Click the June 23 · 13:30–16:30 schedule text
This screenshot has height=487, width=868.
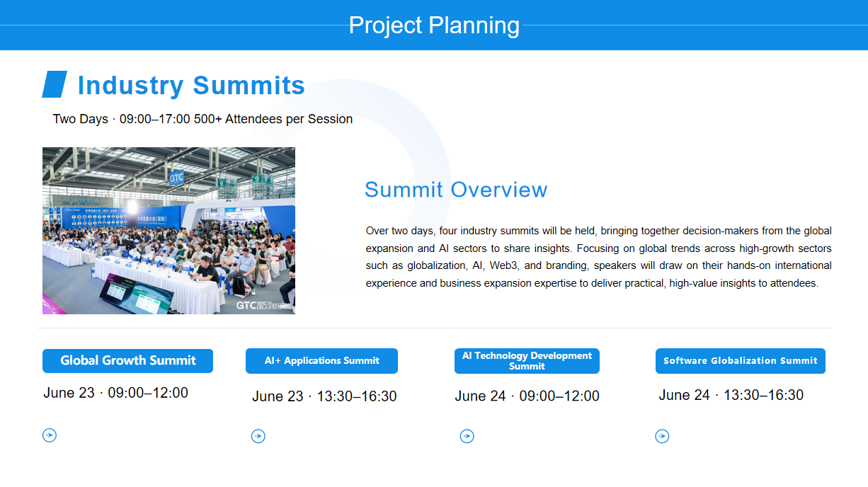[324, 396]
